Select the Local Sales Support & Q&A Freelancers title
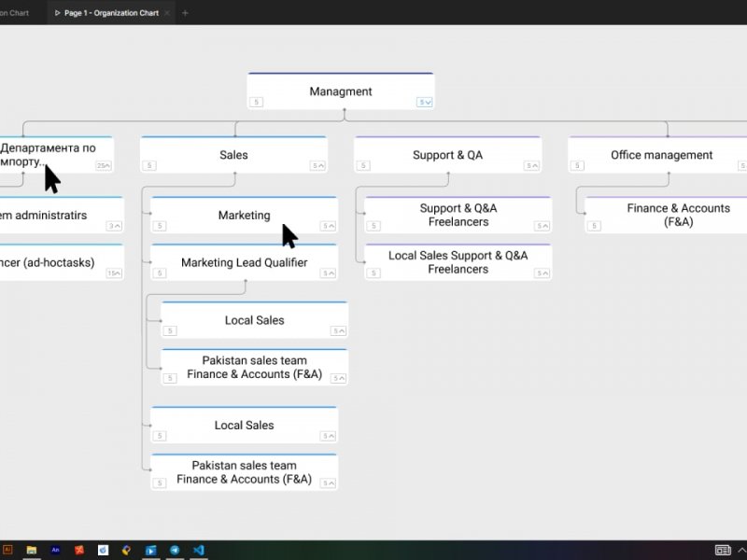747x560 pixels. (458, 262)
